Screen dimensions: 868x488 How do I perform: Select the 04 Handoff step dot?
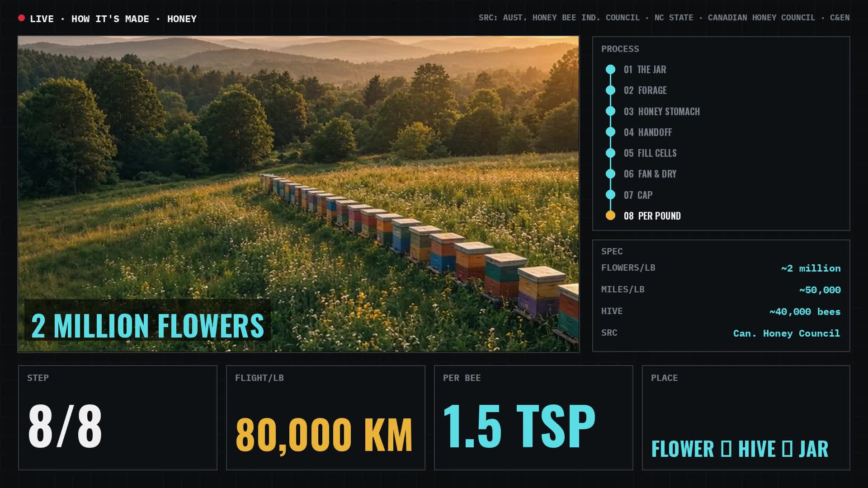(x=610, y=132)
